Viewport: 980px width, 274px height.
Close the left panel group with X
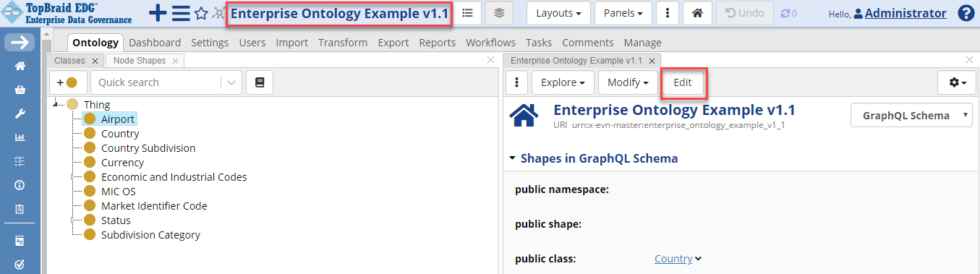pos(490,60)
